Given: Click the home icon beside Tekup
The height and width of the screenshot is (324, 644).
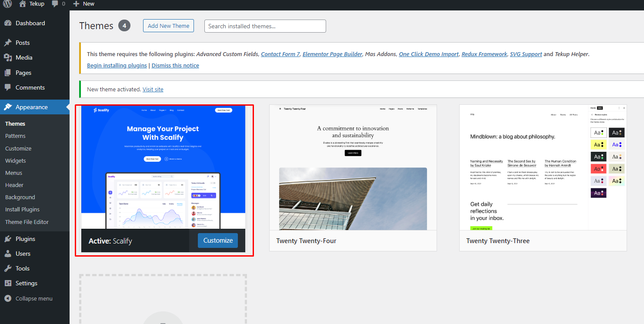Looking at the screenshot, I should click(23, 3).
